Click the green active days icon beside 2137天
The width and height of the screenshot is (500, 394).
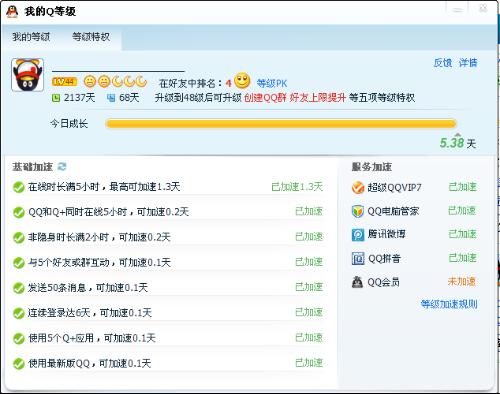[x=56, y=98]
